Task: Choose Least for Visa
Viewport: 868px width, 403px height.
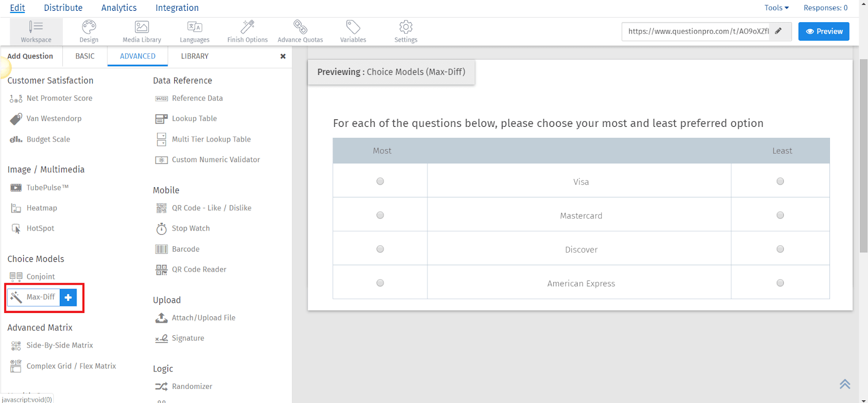Action: click(780, 181)
